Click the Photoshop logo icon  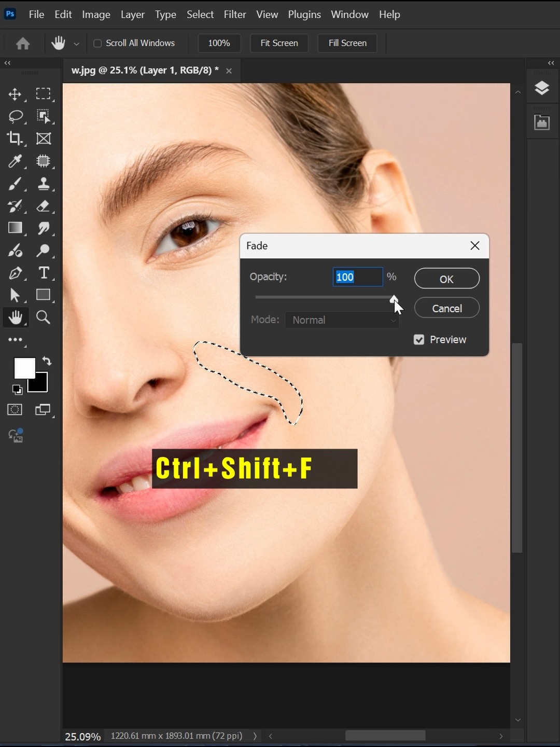click(10, 14)
